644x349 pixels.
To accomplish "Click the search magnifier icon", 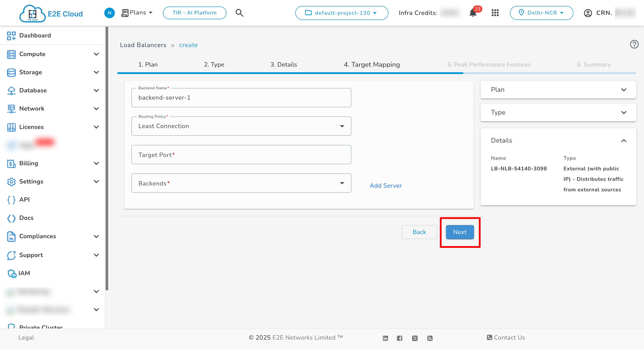I will [x=239, y=13].
